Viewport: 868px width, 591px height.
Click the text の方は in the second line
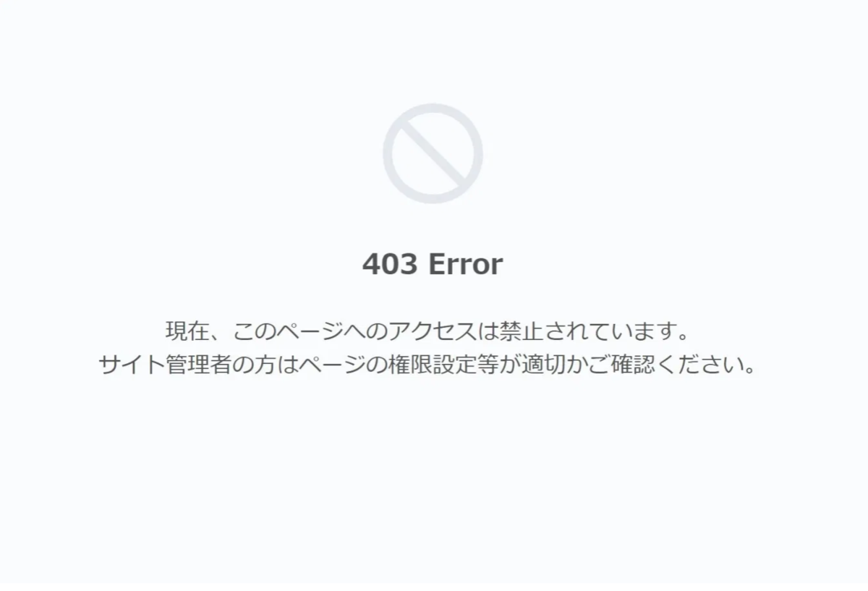265,364
